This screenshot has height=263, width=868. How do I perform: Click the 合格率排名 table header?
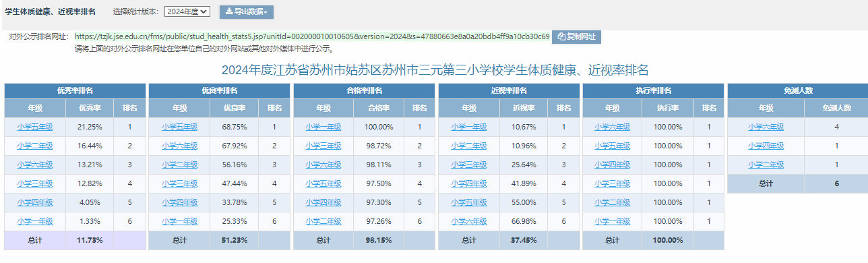point(364,90)
